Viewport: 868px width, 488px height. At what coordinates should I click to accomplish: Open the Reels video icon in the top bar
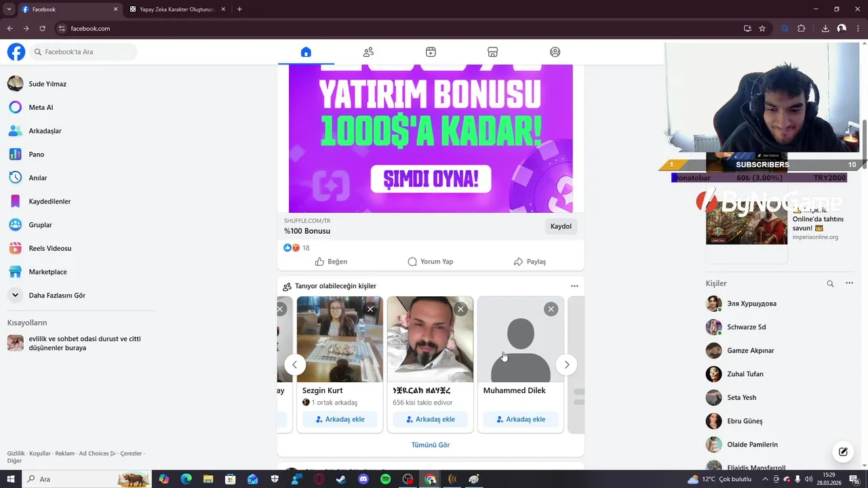pyautogui.click(x=431, y=52)
